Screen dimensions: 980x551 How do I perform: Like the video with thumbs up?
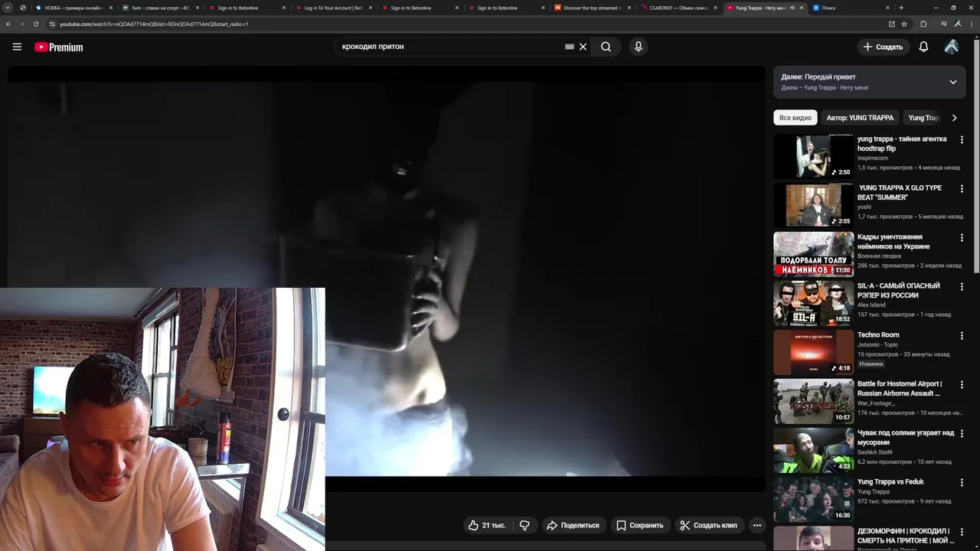[487, 525]
